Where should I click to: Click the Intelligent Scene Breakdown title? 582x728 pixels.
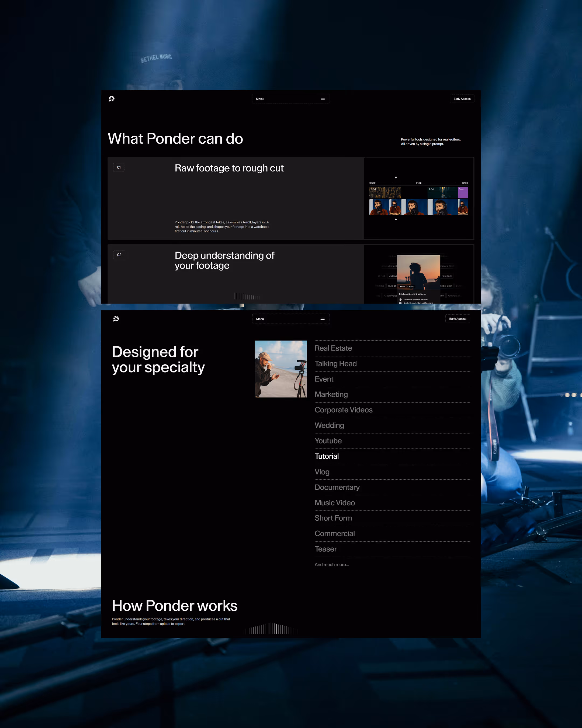pyautogui.click(x=413, y=294)
